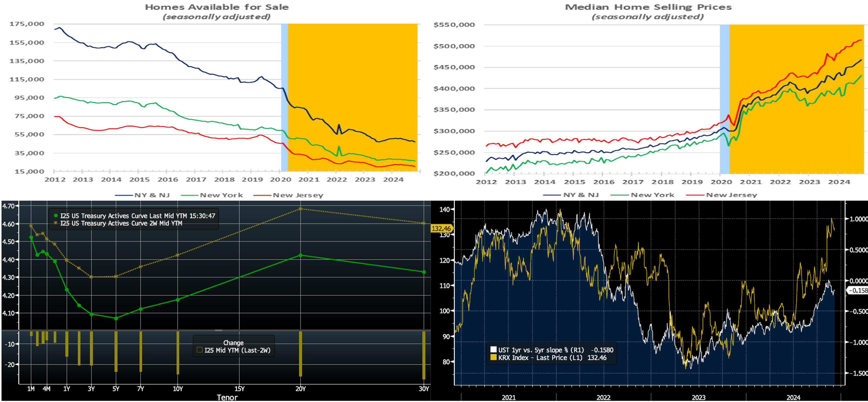Toggle I25 Mid YTM (Last-2W) dashed box
Image resolution: width=868 pixels, height=402 pixels.
tap(200, 350)
